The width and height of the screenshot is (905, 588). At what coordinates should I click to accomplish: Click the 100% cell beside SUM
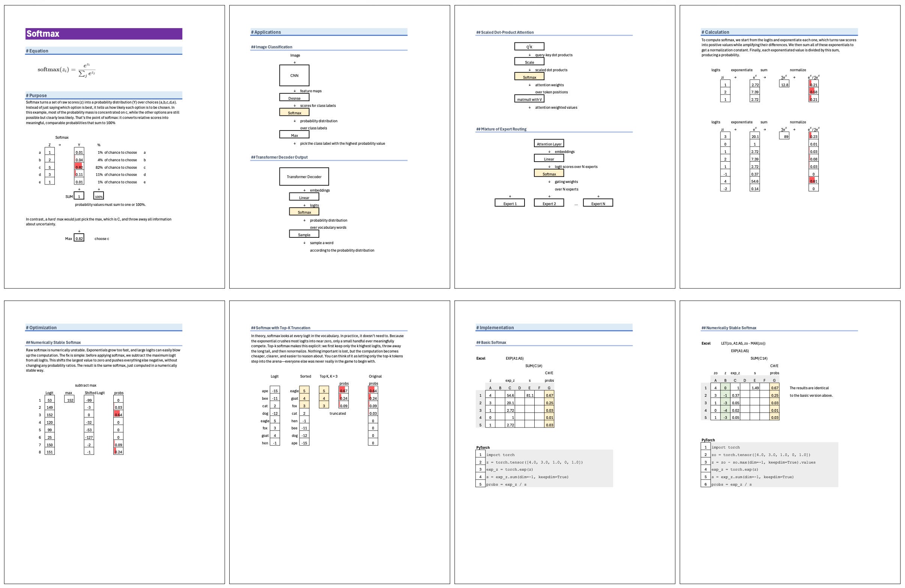[x=98, y=196]
